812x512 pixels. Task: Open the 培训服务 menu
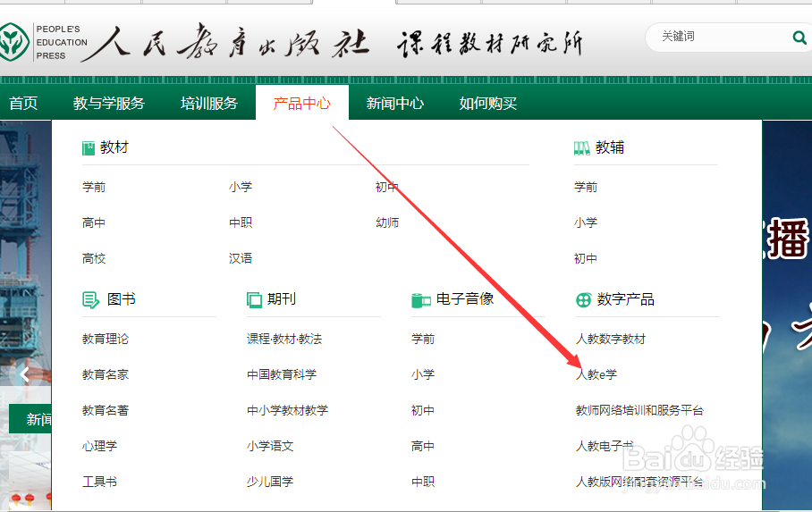(x=209, y=103)
